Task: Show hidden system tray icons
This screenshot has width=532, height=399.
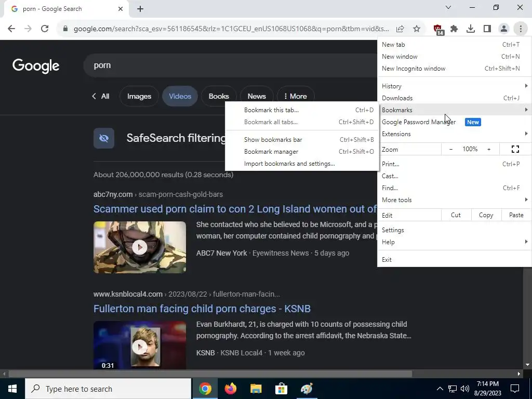Action: click(440, 389)
